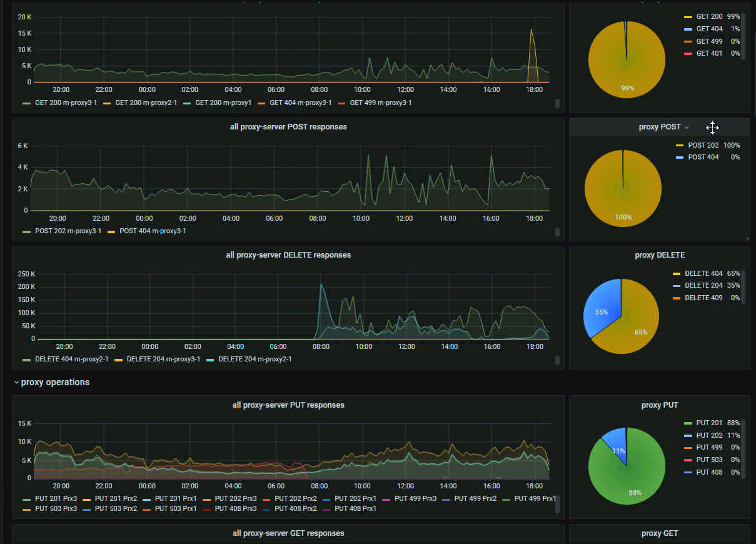Toggle the DELETE 404 m-proxy2-1 legend series

pyautogui.click(x=65, y=360)
